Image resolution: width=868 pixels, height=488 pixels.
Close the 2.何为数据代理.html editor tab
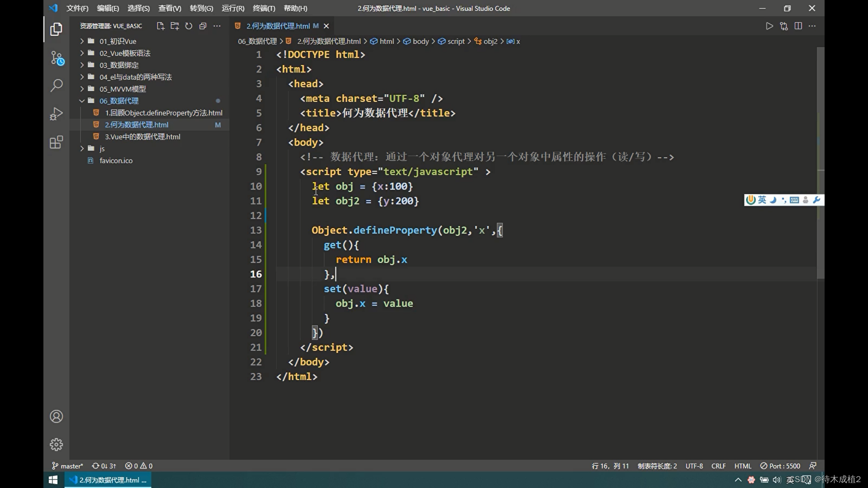tap(326, 26)
